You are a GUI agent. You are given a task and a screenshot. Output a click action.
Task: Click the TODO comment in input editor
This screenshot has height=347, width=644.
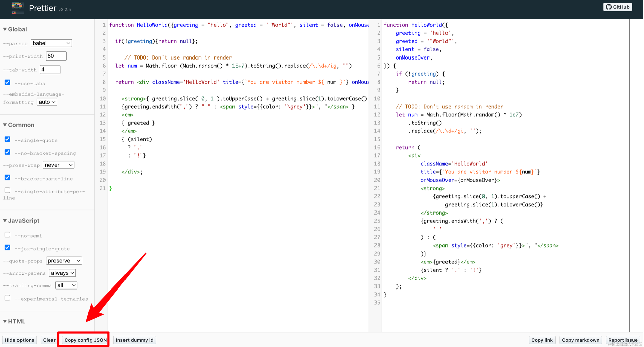178,57
